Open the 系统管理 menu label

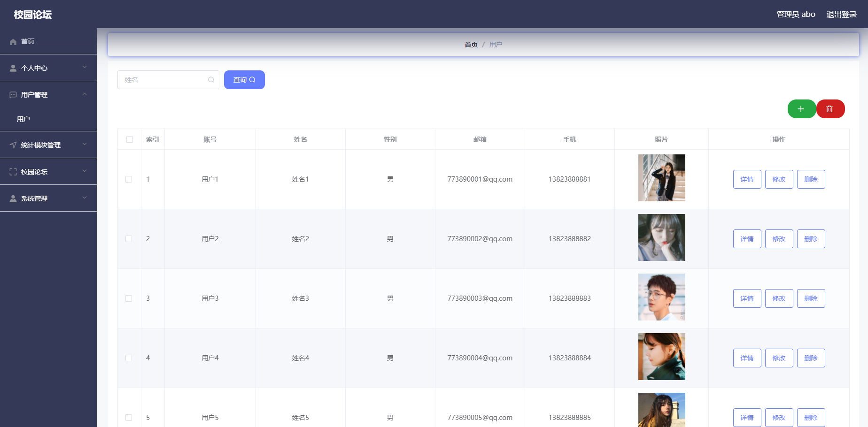(34, 198)
